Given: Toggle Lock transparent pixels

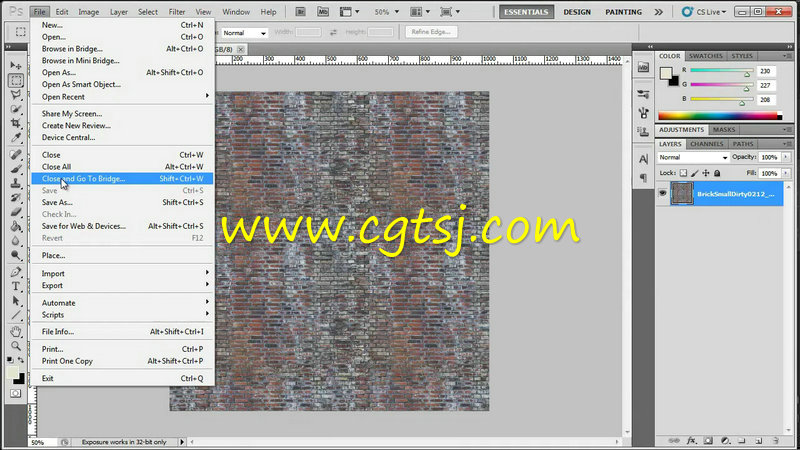Looking at the screenshot, I should click(x=683, y=173).
